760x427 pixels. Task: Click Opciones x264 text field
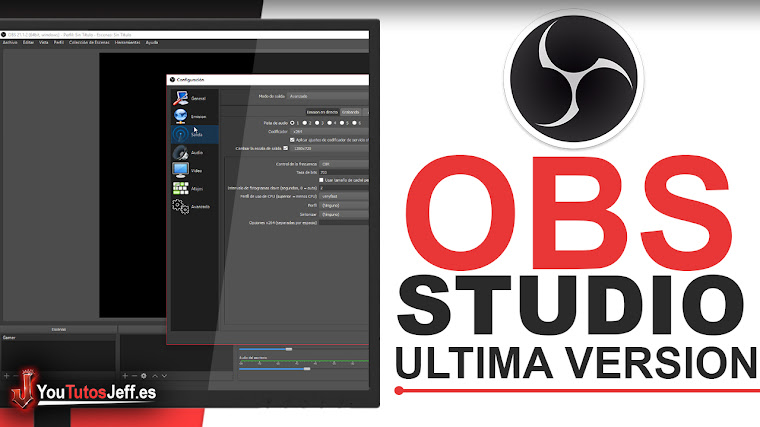coord(344,223)
